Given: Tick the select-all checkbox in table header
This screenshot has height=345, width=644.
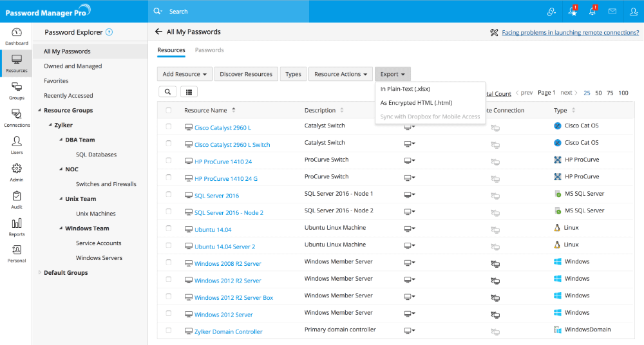Looking at the screenshot, I should pyautogui.click(x=168, y=110).
